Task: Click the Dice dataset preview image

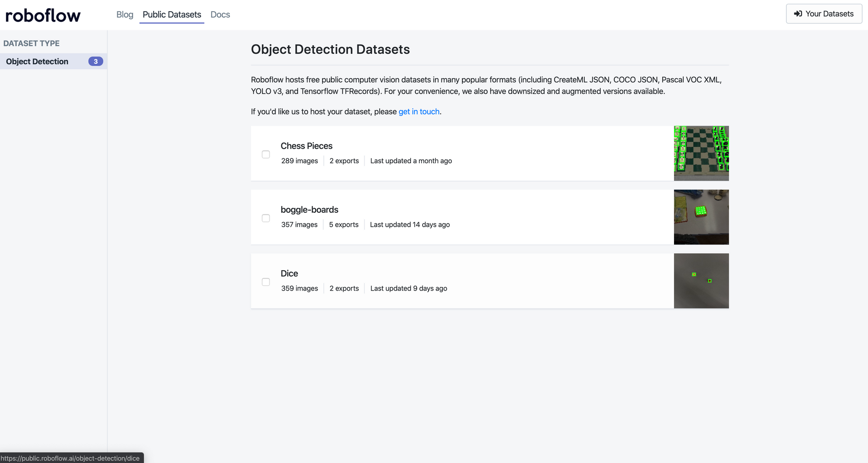Action: coord(701,281)
